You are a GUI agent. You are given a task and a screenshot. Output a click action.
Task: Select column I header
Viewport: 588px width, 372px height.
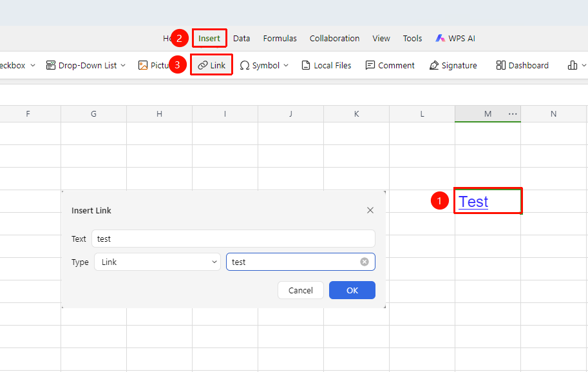coord(225,113)
